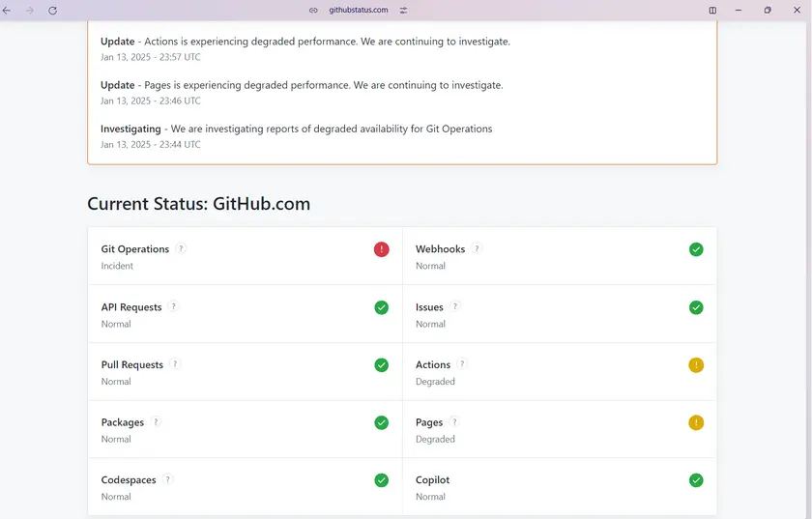This screenshot has width=812, height=519.
Task: Click the 'Packages' component name
Action: (123, 422)
